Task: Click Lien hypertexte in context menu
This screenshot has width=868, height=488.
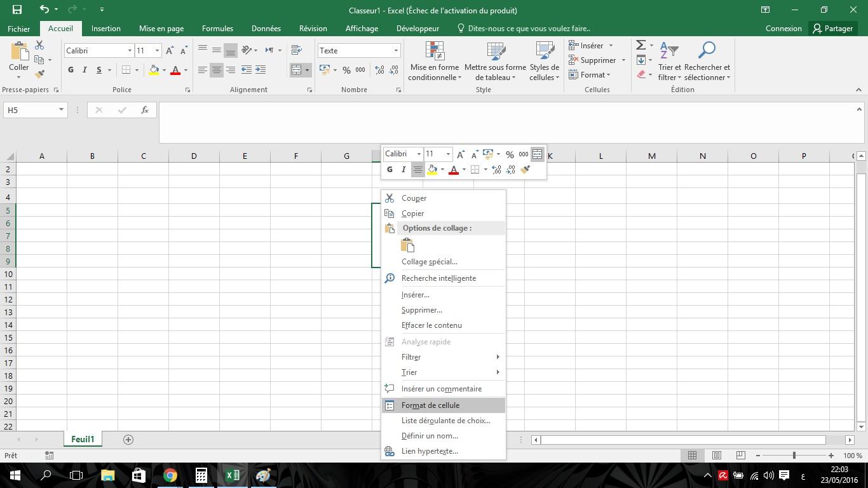Action: pos(444,451)
